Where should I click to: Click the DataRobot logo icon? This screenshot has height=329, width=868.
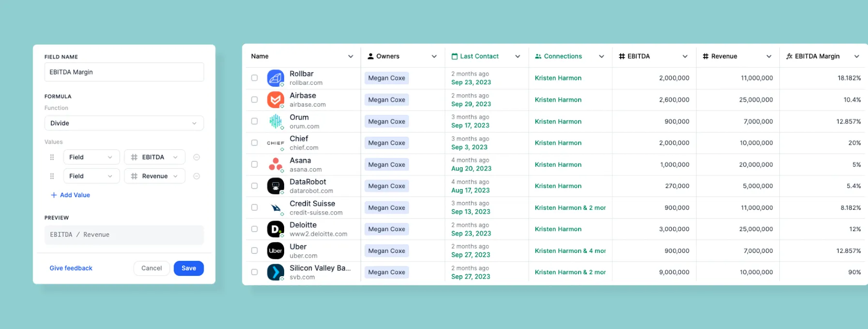coord(275,186)
